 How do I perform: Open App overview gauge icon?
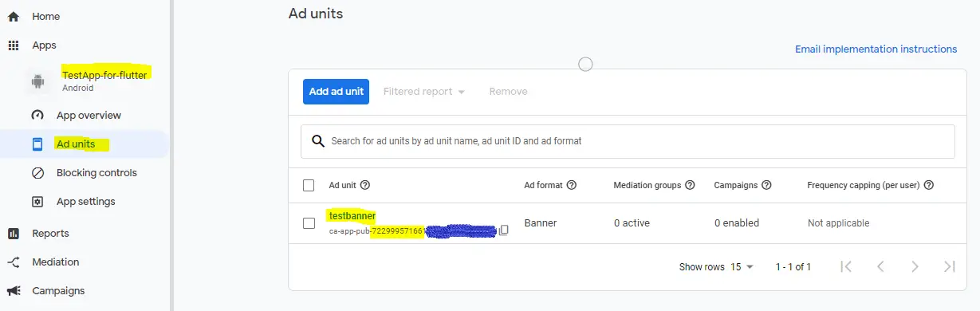(x=37, y=116)
